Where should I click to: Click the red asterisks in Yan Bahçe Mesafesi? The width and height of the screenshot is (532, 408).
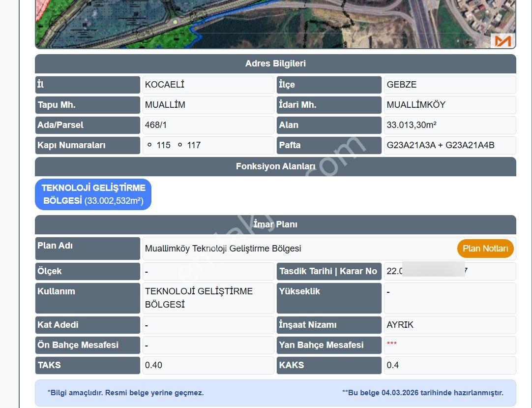point(391,344)
